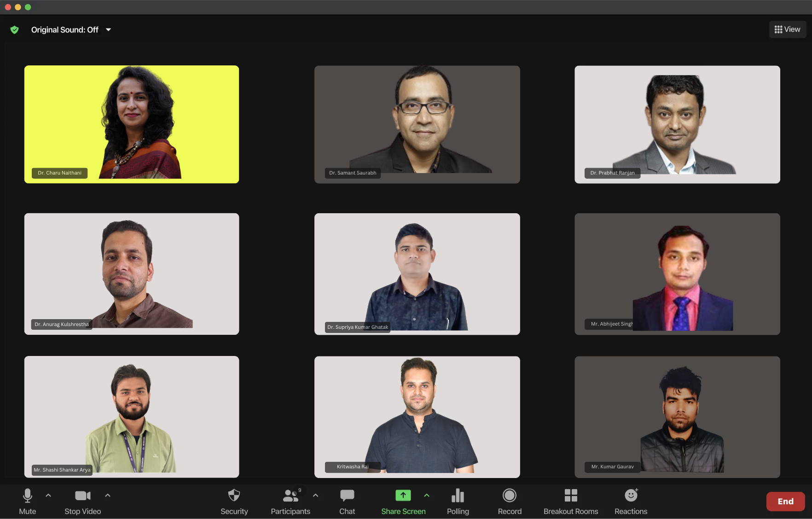Close the window with the red button
812x519 pixels.
[x=8, y=7]
